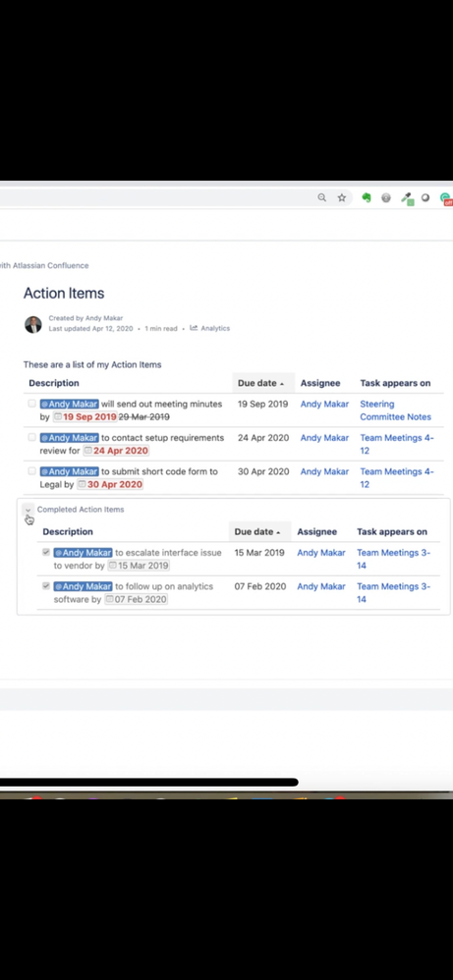Sort the top table by Due date
Screen dimensions: 453x980
click(x=261, y=383)
